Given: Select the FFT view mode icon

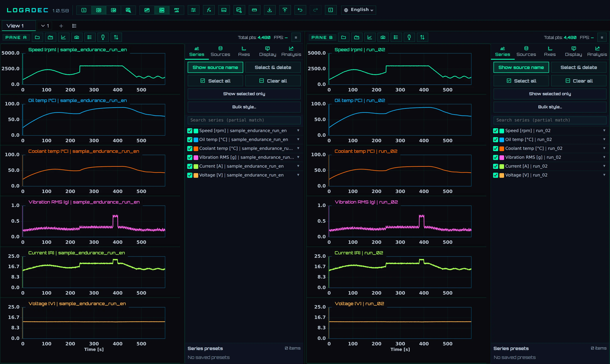Looking at the screenshot, I should pos(176,10).
